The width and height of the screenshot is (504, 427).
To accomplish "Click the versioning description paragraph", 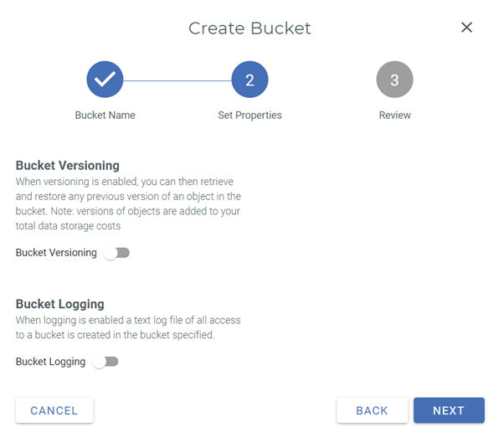I will pyautogui.click(x=128, y=203).
